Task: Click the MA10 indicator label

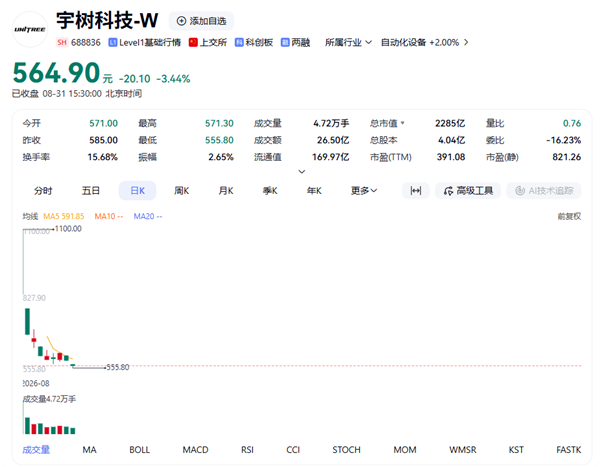Action: tap(109, 217)
